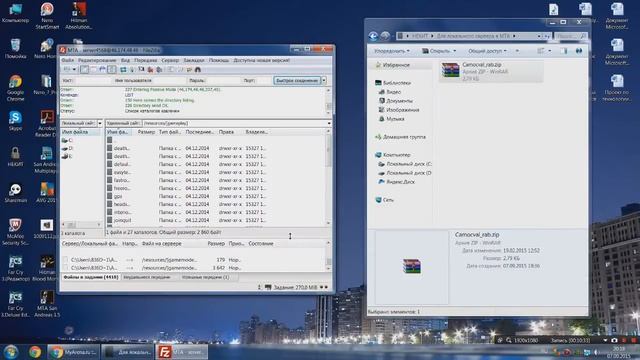The image size is (640, 360).
Task: Click the FileZilla host input field
Action: pos(93,80)
